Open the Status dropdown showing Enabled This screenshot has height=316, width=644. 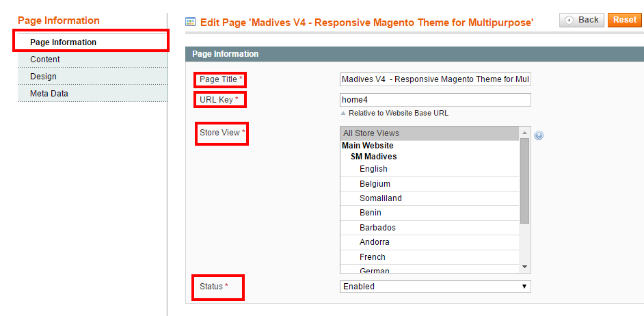[x=435, y=287]
